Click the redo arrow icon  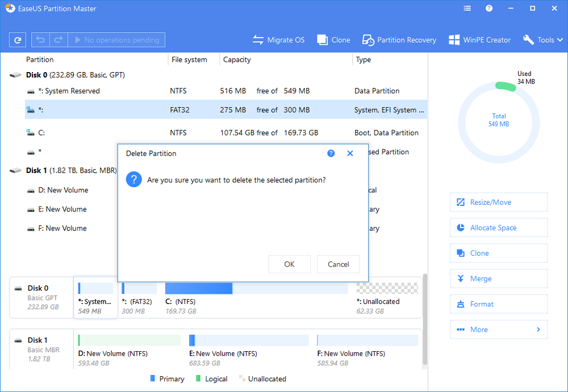[58, 40]
